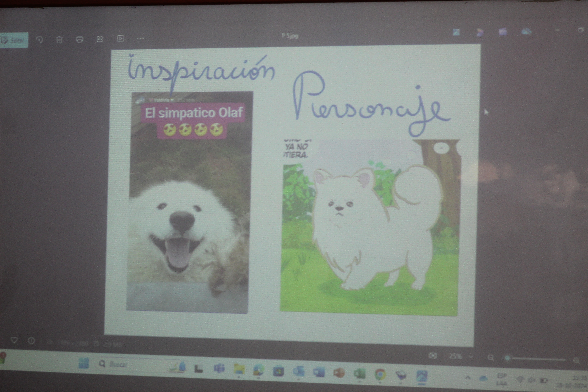The height and width of the screenshot is (392, 588).
Task: Open Outlook from the taskbar
Action: pyautogui.click(x=299, y=371)
